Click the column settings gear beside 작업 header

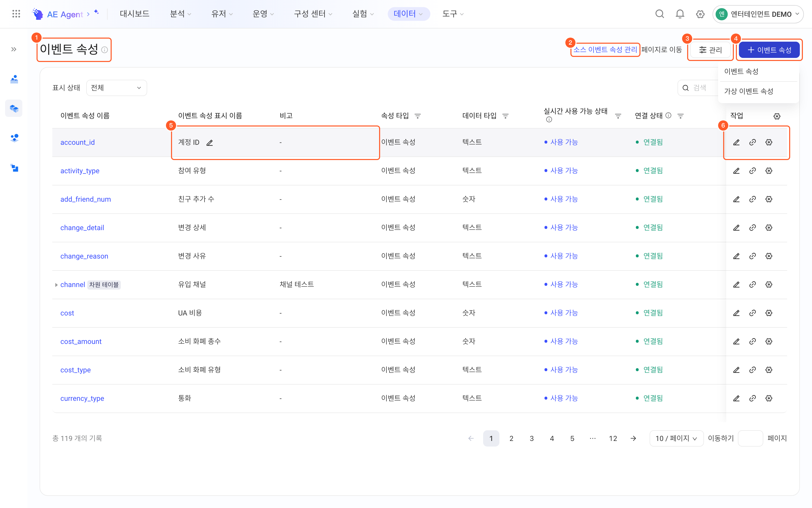pyautogui.click(x=777, y=116)
